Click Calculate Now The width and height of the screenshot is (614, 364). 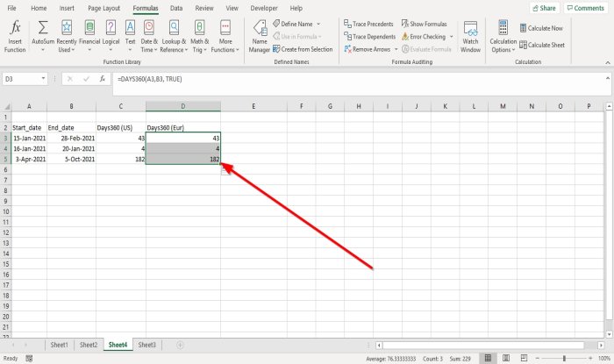point(541,28)
